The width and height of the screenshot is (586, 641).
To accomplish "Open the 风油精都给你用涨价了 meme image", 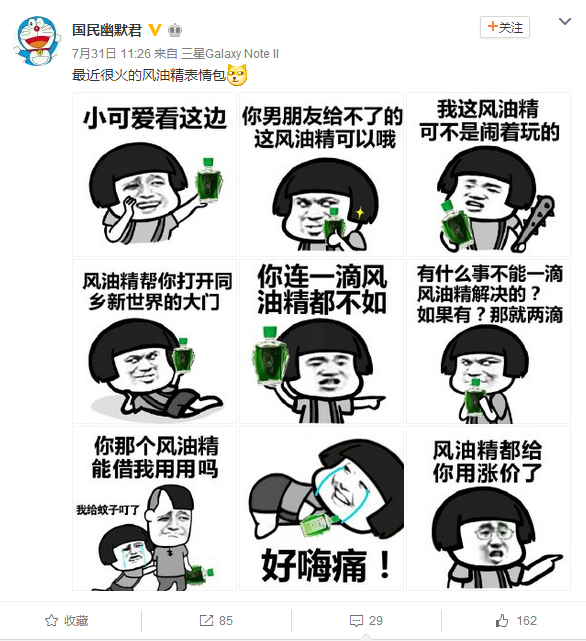I will (x=488, y=509).
